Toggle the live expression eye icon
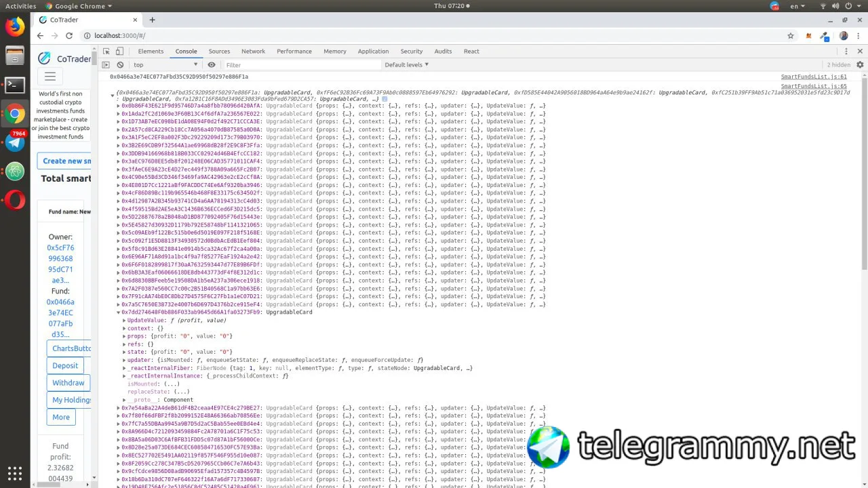This screenshot has height=488, width=868. 212,65
